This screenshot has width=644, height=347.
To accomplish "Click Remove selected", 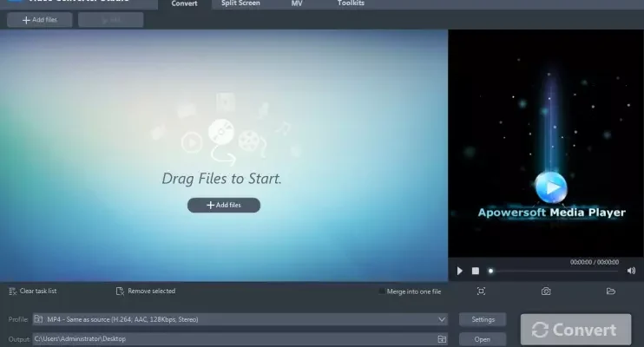I will coord(146,291).
